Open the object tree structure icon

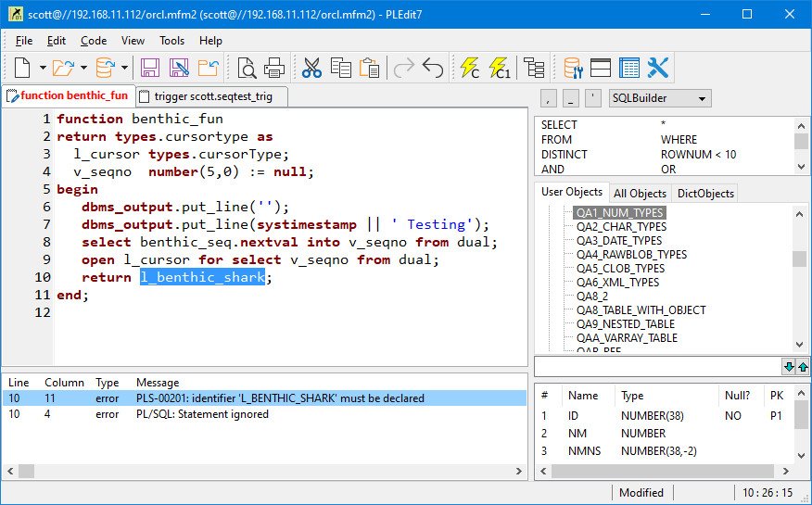[x=534, y=68]
